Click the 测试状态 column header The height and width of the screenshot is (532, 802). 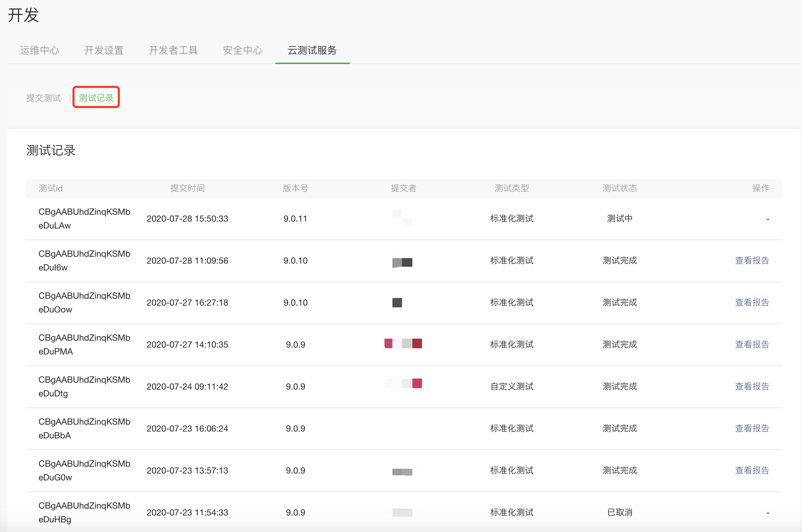tap(620, 188)
